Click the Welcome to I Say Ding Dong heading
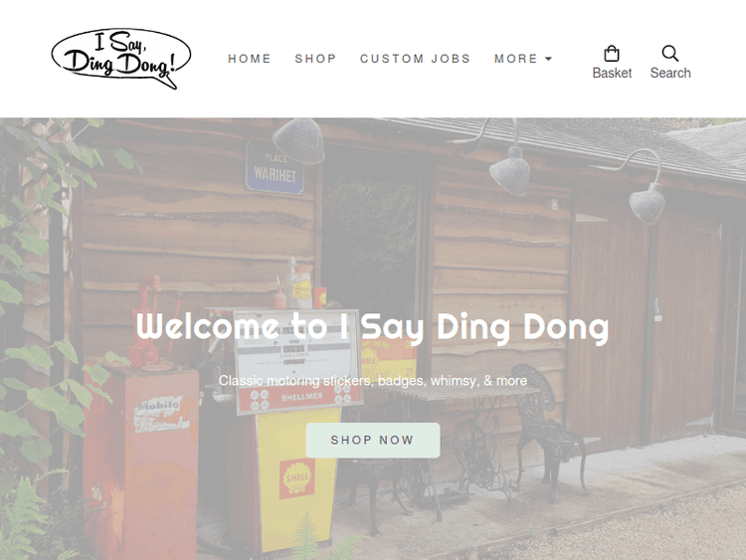The image size is (746, 560). (x=373, y=327)
